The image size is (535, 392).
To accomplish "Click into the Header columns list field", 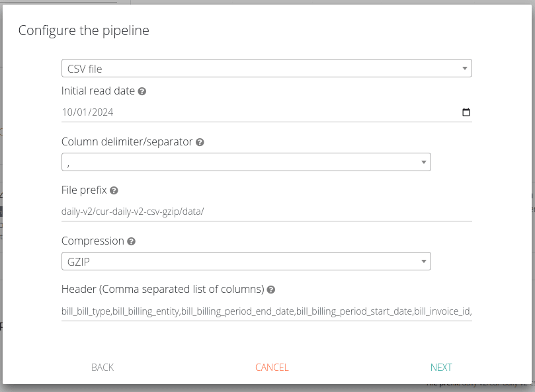I will click(267, 311).
